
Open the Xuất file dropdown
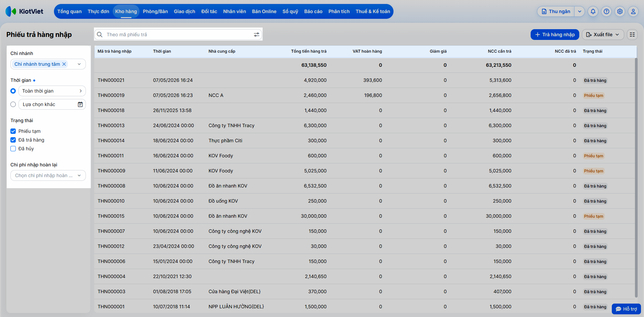[x=603, y=35]
